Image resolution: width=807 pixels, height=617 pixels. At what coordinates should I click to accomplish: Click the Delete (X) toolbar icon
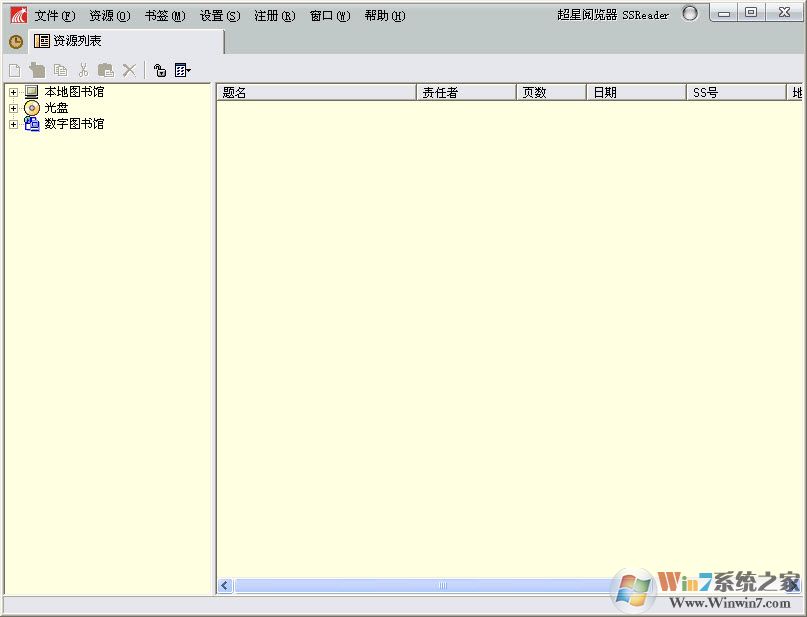pyautogui.click(x=127, y=70)
